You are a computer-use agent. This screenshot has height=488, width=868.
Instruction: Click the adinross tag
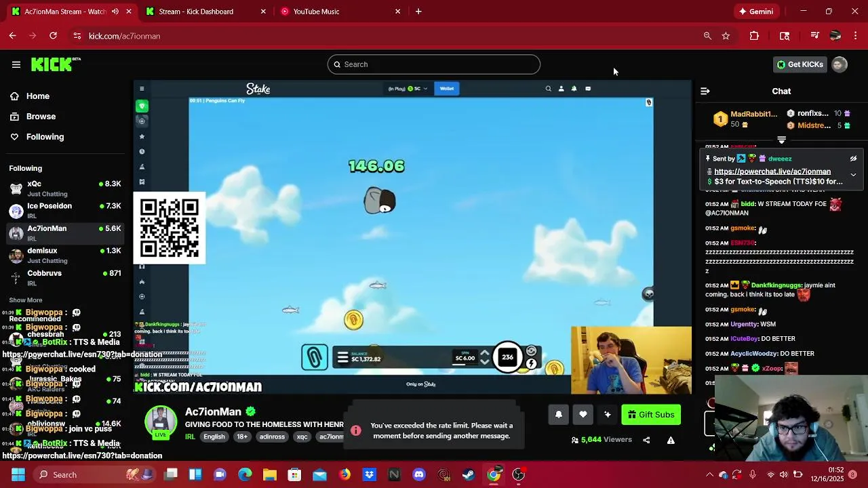point(272,436)
